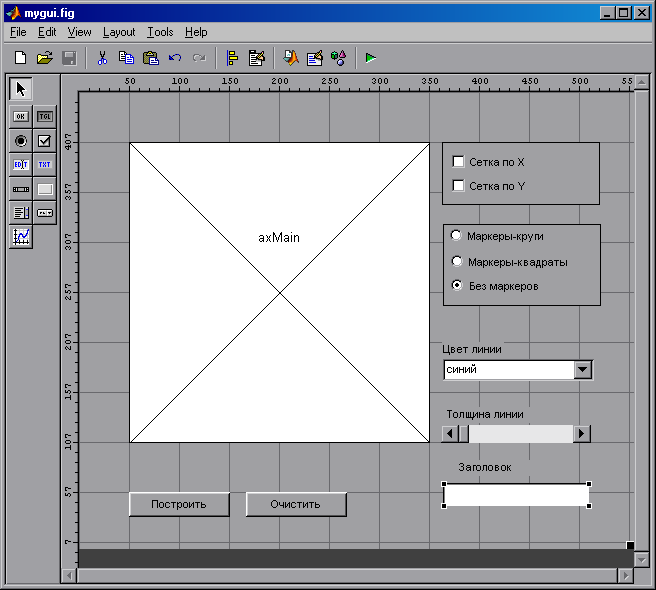This screenshot has height=590, width=656.
Task: Choose the 'Маркеры-квадраты' radio option
Action: click(x=457, y=261)
